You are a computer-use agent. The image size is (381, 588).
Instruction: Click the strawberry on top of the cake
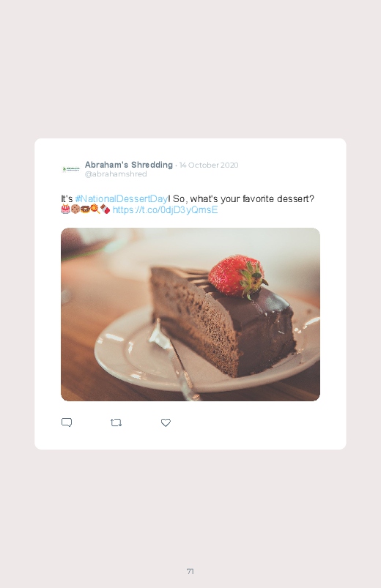tap(237, 276)
